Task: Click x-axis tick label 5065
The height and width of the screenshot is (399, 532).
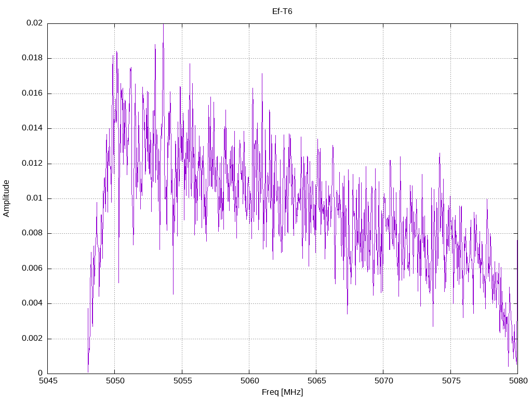Action: coord(317,381)
